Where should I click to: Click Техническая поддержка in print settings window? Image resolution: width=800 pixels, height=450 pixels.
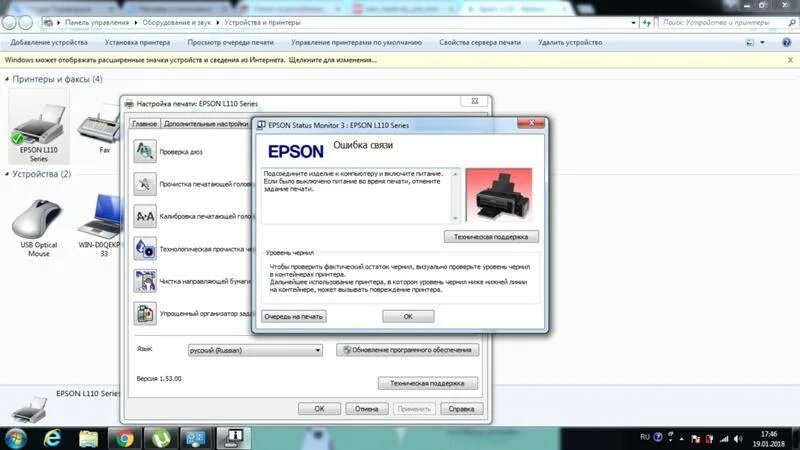coord(427,383)
